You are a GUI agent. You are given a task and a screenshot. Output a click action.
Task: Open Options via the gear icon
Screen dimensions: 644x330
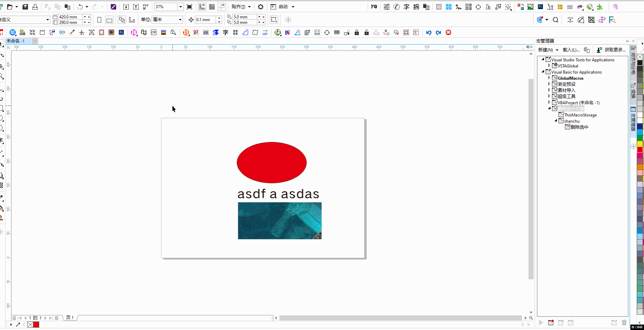point(261,7)
